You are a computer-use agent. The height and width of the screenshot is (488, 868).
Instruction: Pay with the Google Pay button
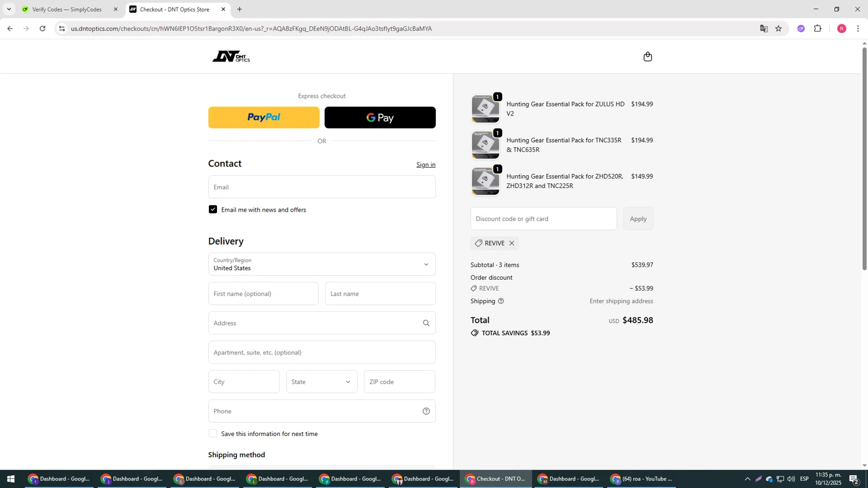(x=380, y=117)
